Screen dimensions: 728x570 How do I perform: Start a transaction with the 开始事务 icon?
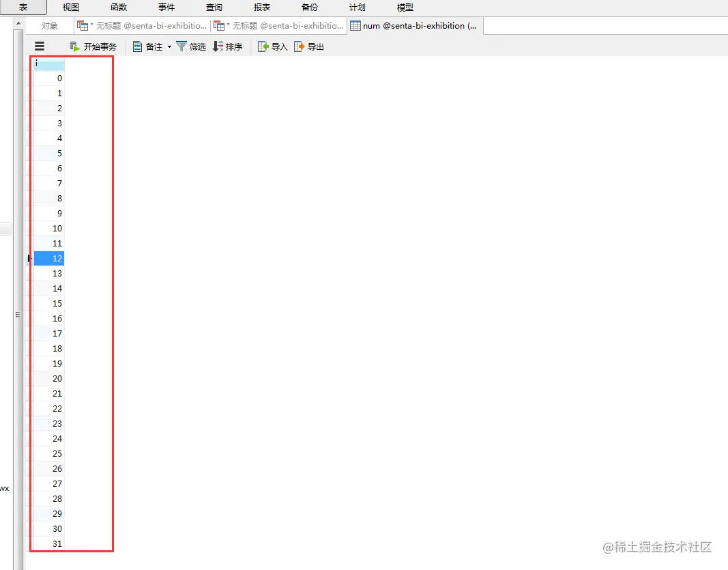pyautogui.click(x=93, y=46)
